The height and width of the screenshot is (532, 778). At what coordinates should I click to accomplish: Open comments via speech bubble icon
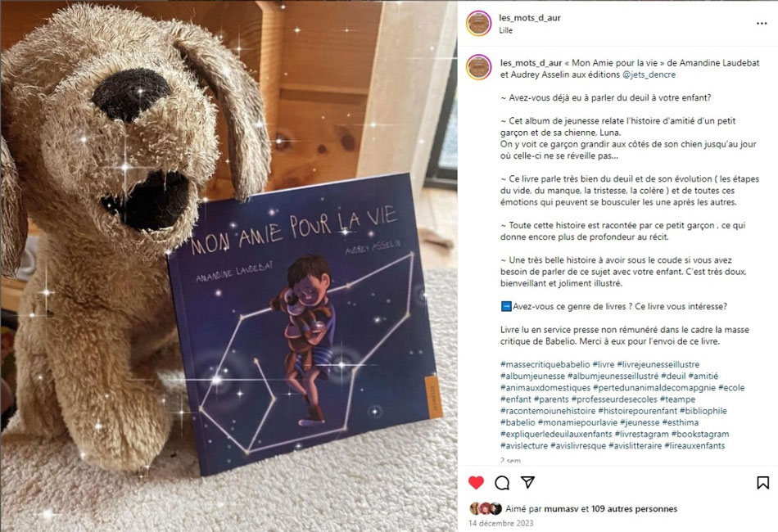(502, 482)
